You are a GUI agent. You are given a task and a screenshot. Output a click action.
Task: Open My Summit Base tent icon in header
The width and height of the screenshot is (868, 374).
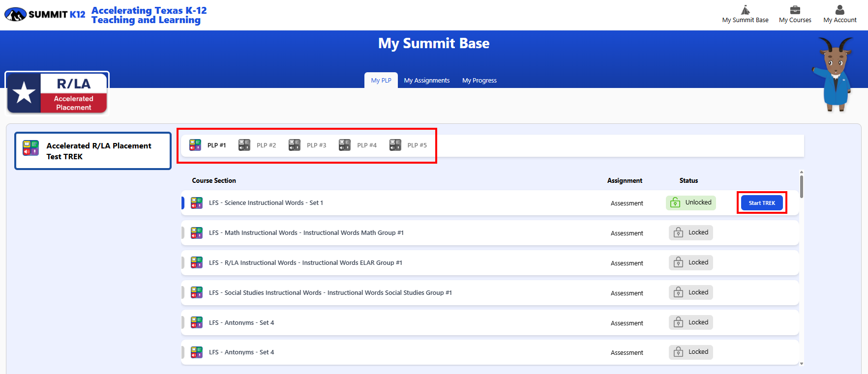pyautogui.click(x=745, y=10)
